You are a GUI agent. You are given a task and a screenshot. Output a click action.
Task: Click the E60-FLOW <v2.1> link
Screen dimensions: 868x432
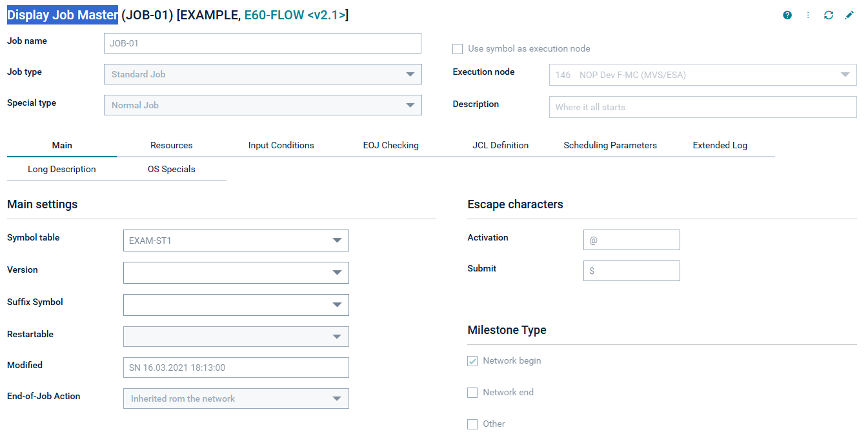[x=295, y=15]
